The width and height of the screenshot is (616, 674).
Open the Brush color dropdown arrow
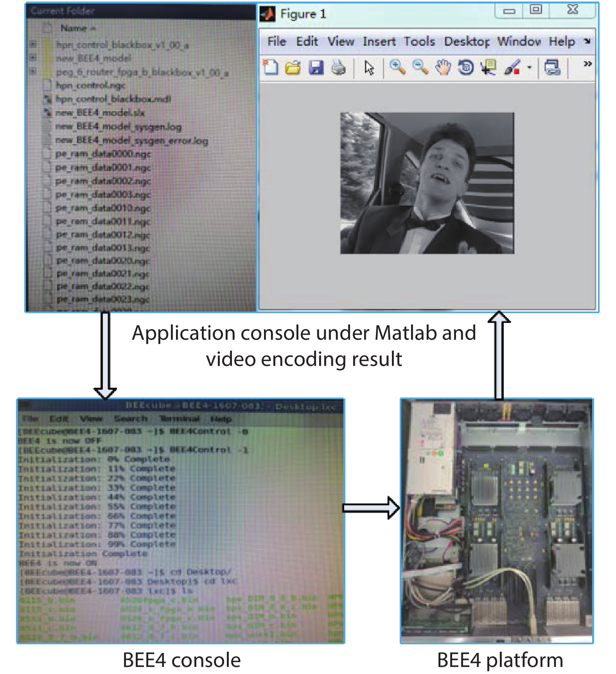click(529, 68)
